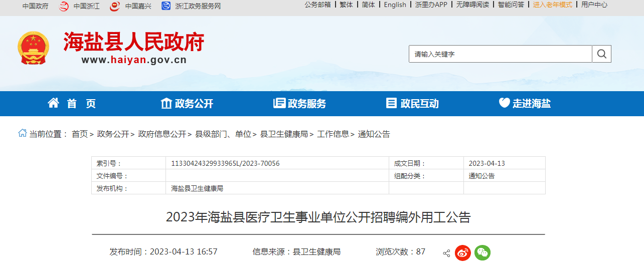Screen dimensions: 644x276
Task: Click the house icon in 首页 nav
Action: [53, 103]
